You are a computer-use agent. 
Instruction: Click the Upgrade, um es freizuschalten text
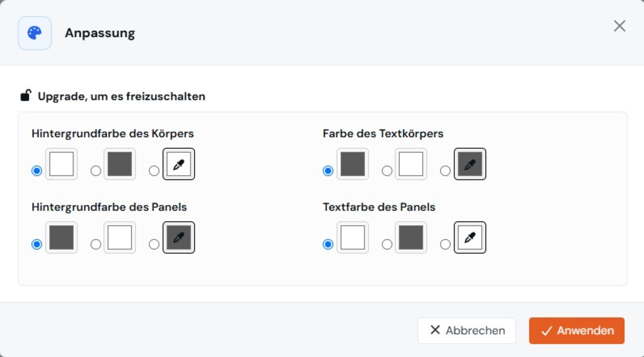click(122, 96)
